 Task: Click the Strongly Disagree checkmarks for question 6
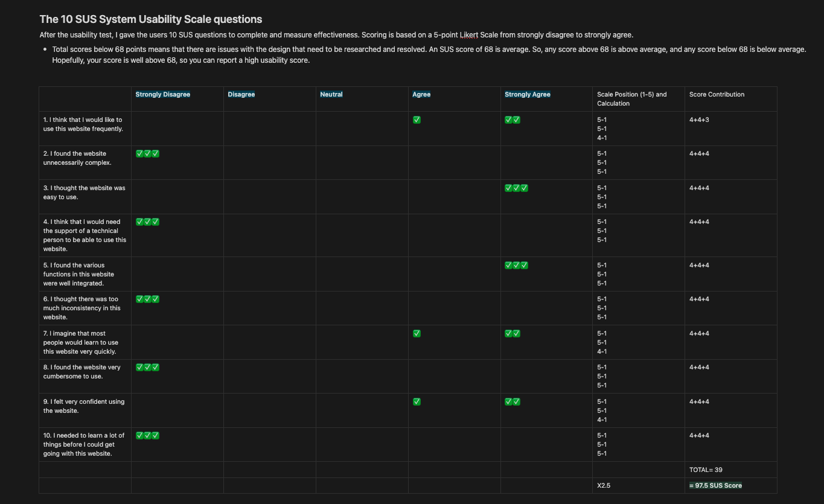coord(147,299)
